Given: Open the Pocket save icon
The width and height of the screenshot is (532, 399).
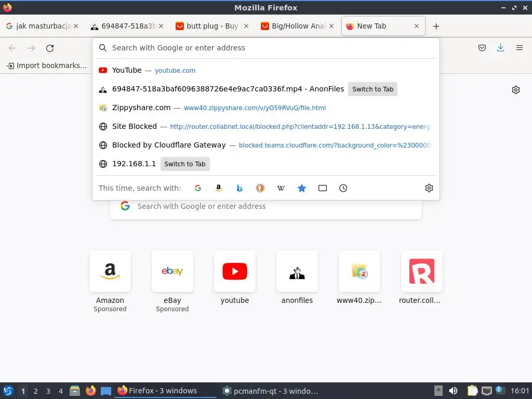Looking at the screenshot, I should (482, 48).
